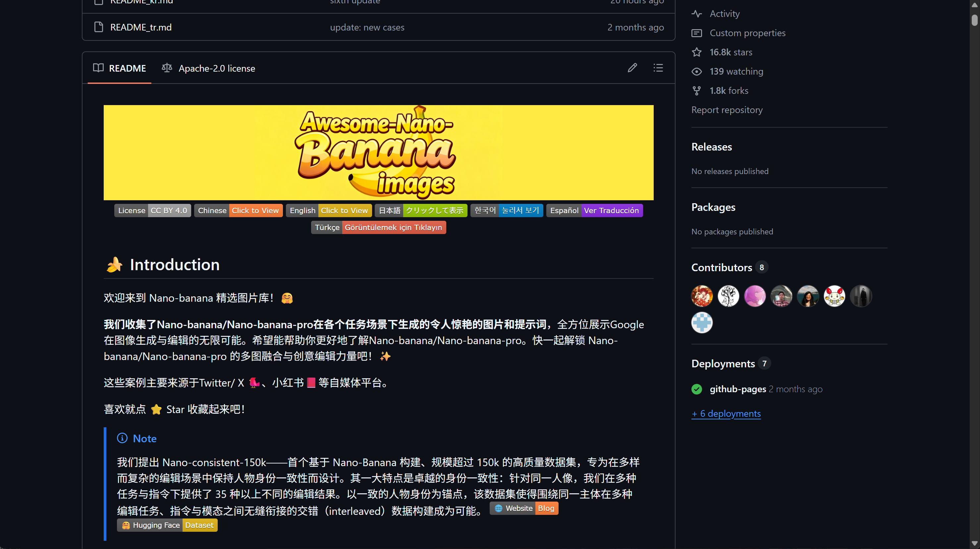Click the deployments count badge 7
980x549 pixels.
pyautogui.click(x=764, y=363)
